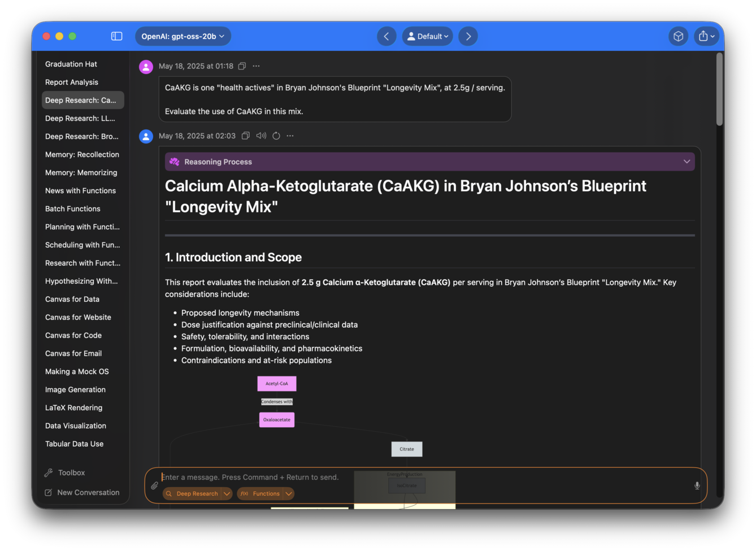Open the LaTeX Rendering conversation
This screenshot has height=551, width=756.
pyautogui.click(x=73, y=407)
